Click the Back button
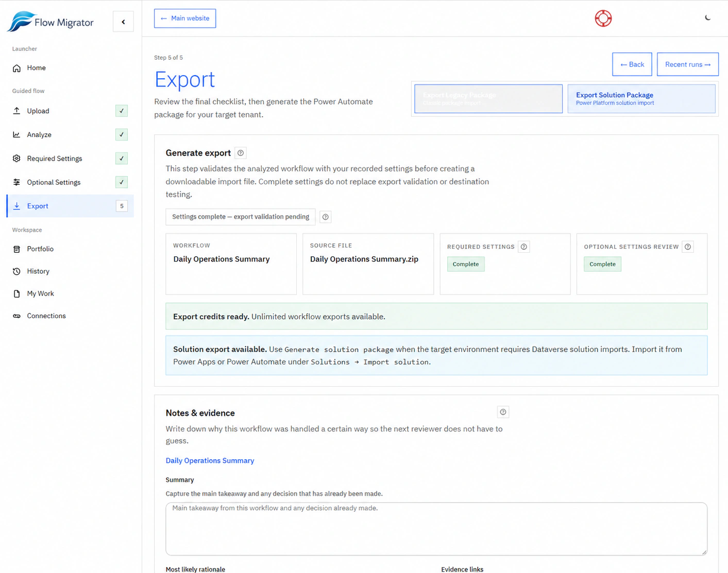This screenshot has height=573, width=728. (632, 64)
